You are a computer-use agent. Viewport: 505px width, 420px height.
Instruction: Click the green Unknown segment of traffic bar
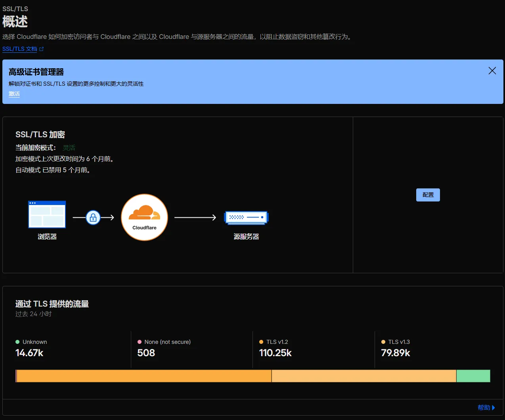pyautogui.click(x=473, y=376)
